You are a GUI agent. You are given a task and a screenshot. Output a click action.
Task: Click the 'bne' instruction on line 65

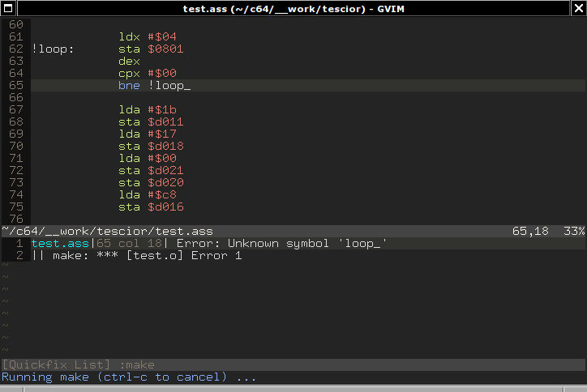click(x=129, y=85)
